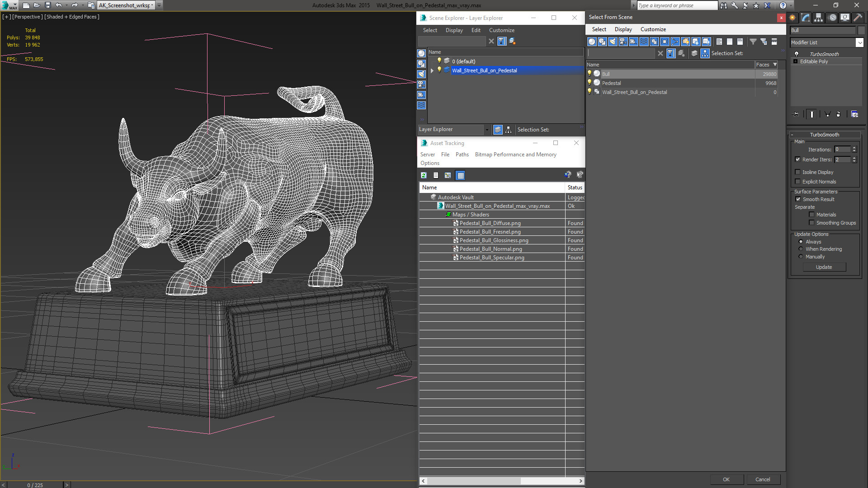Open Layer Explorer type dropdown
The width and height of the screenshot is (868, 488).
tap(486, 130)
